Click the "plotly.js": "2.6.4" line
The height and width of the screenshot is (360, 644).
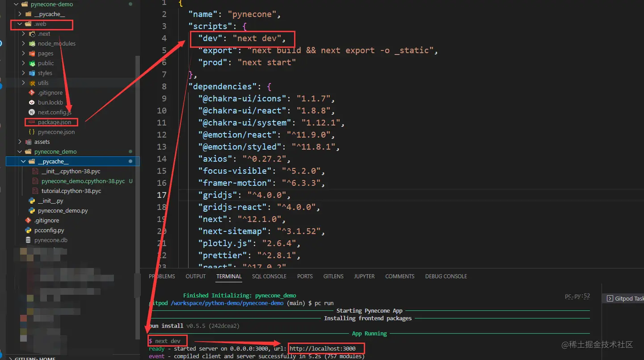pos(249,243)
